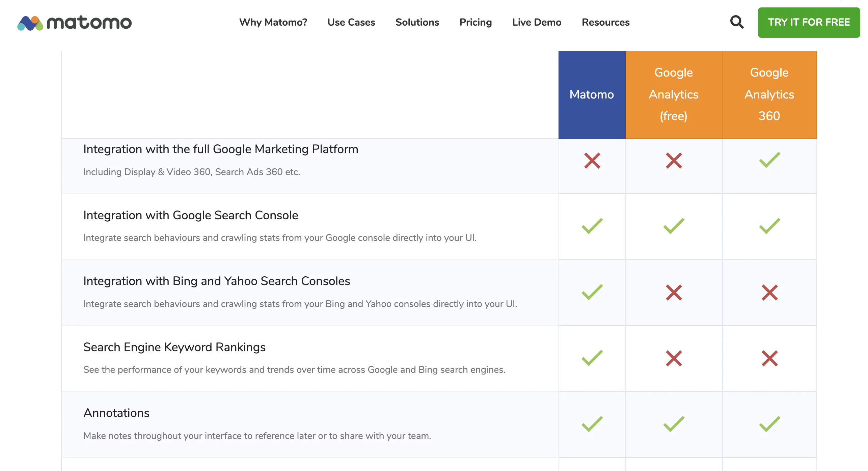Click Google Analytics 360 checkmark for Marketing Platform
868x471 pixels.
coord(769,160)
